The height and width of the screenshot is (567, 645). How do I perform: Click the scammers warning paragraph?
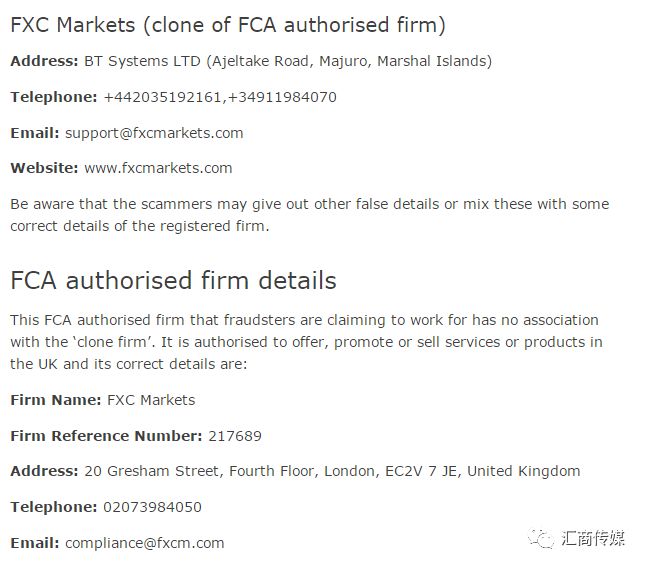pyautogui.click(x=308, y=214)
